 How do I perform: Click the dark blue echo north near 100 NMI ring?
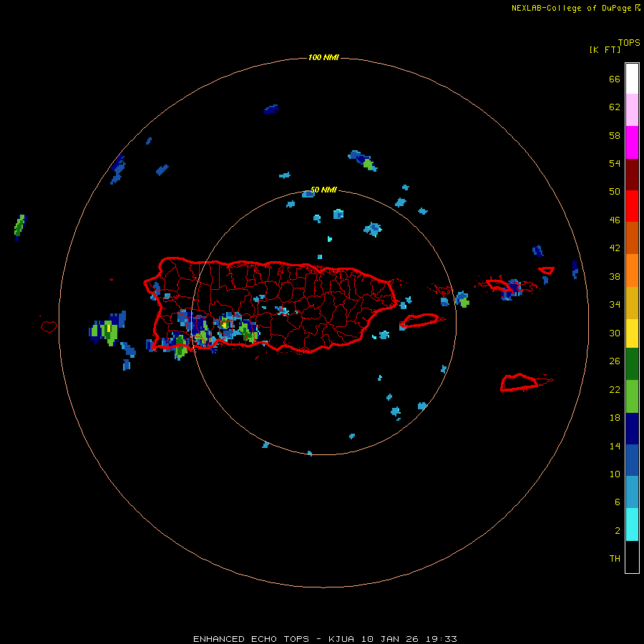click(x=271, y=109)
